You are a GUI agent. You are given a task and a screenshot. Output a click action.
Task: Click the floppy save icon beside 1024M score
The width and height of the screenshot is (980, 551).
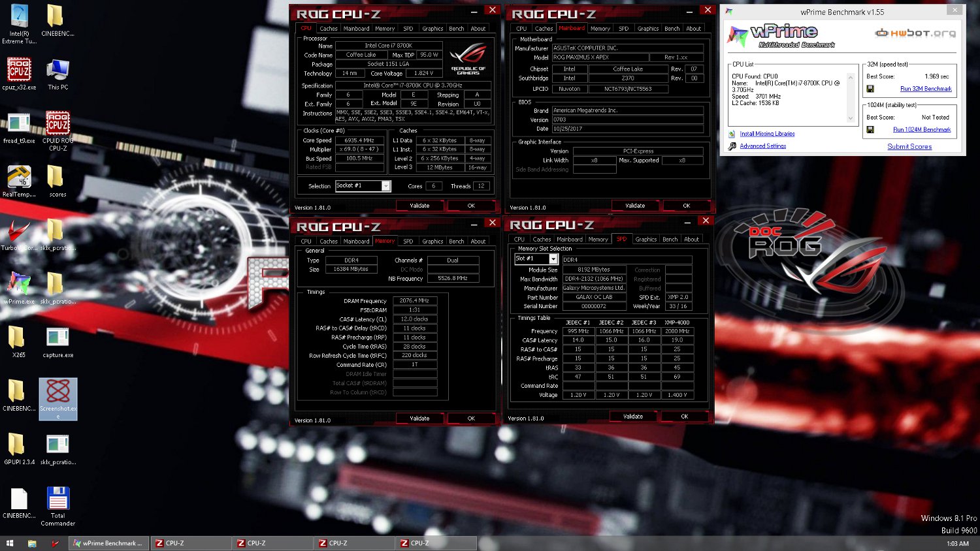[x=870, y=130]
